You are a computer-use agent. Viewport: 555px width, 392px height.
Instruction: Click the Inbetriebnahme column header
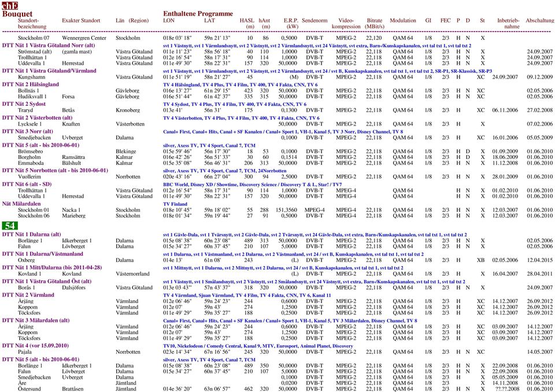point(508,23)
